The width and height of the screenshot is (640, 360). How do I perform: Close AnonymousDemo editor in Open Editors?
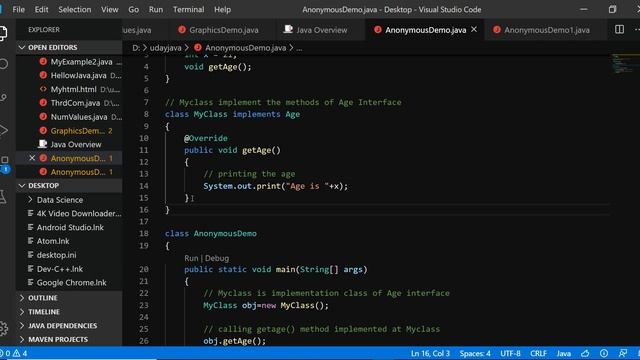click(x=32, y=158)
